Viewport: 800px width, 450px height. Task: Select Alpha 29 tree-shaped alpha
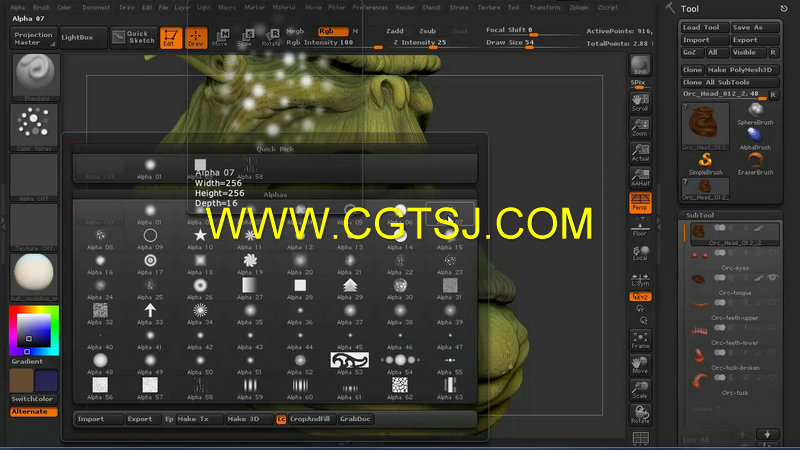(350, 289)
